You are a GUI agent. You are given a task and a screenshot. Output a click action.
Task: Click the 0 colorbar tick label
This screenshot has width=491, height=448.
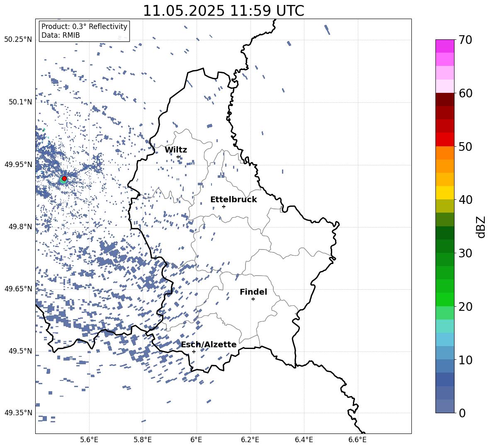[462, 413]
